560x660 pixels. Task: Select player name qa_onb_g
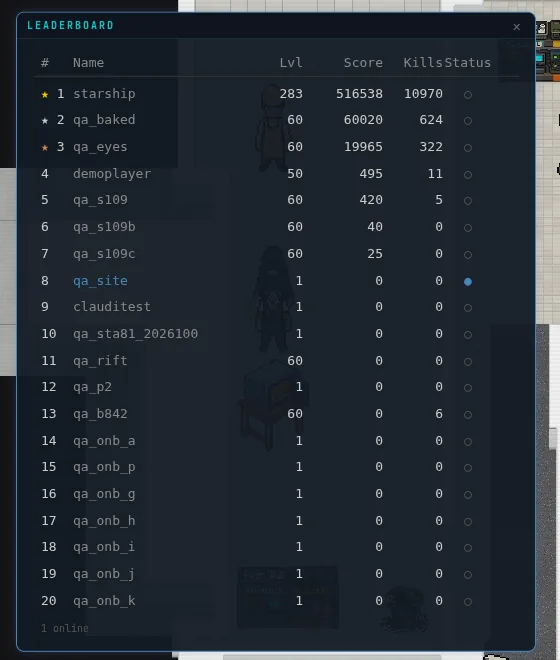[x=104, y=494]
